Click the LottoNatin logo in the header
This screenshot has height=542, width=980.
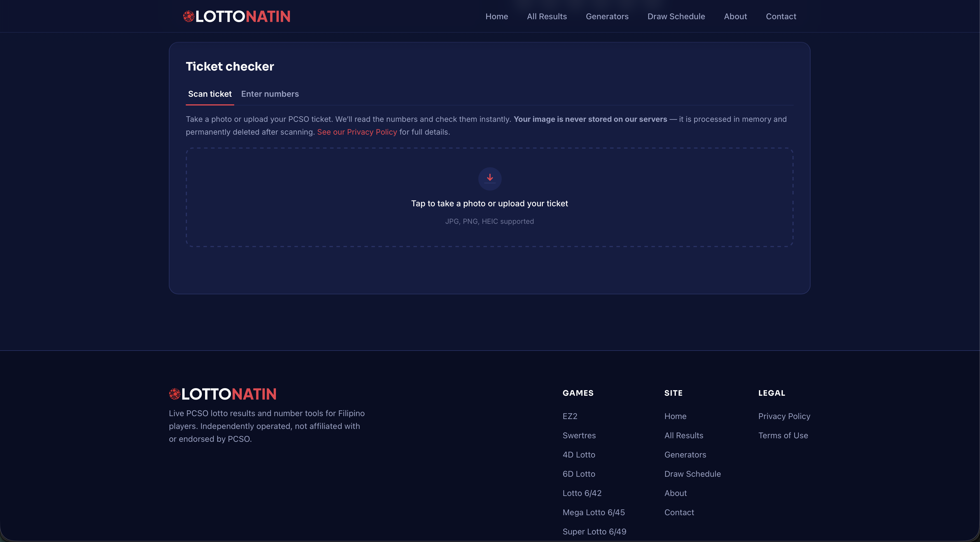237,16
